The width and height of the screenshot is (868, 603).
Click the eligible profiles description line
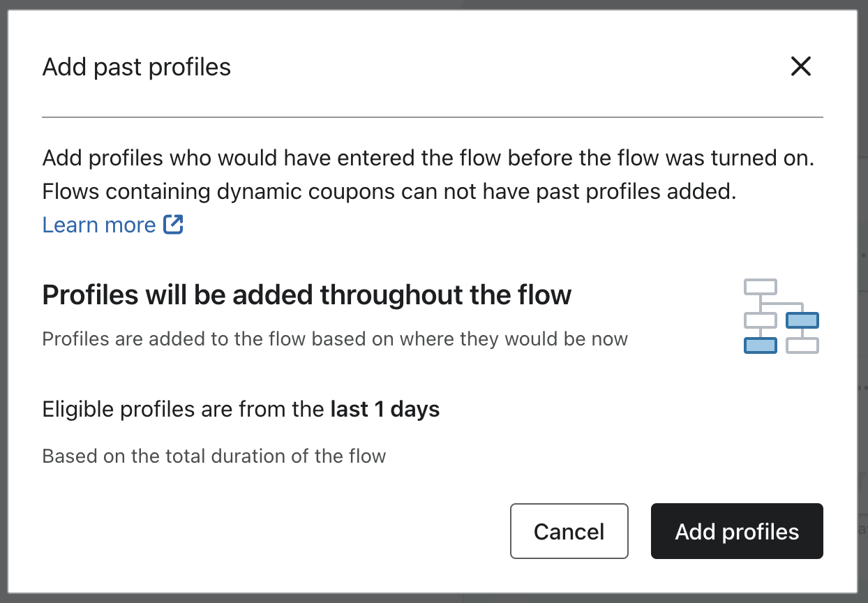pyautogui.click(x=241, y=410)
